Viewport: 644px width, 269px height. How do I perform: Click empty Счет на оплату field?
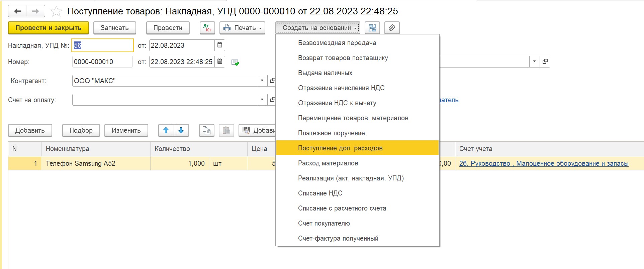pyautogui.click(x=165, y=100)
